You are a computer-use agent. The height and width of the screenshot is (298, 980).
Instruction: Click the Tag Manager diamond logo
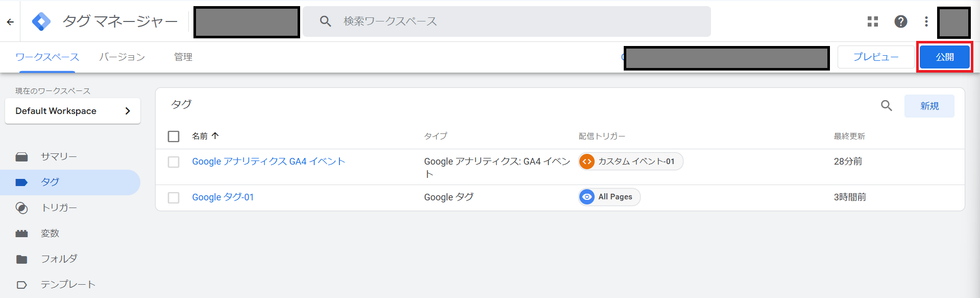[41, 21]
